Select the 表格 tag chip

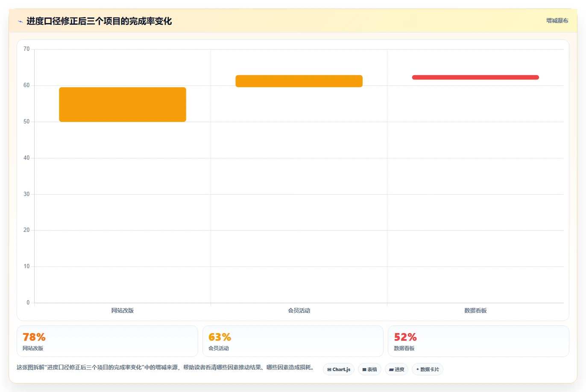point(369,369)
